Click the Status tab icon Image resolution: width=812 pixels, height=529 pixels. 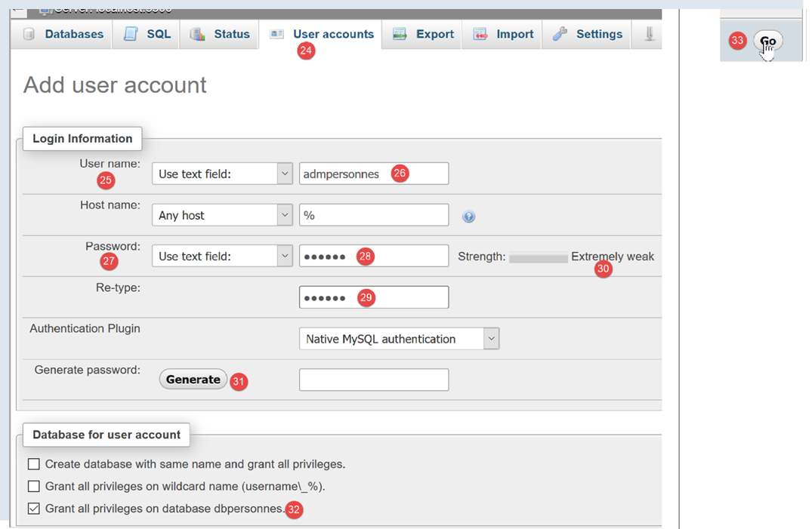[198, 35]
